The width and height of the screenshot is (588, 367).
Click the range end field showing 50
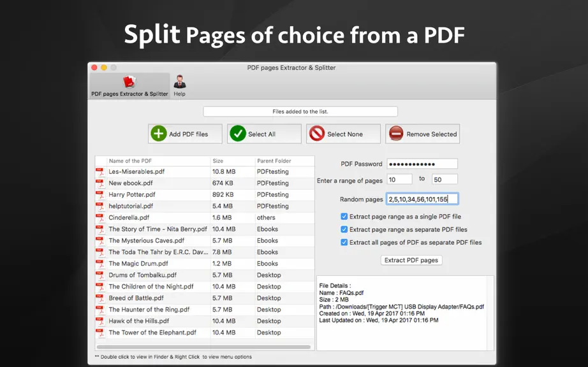point(445,180)
